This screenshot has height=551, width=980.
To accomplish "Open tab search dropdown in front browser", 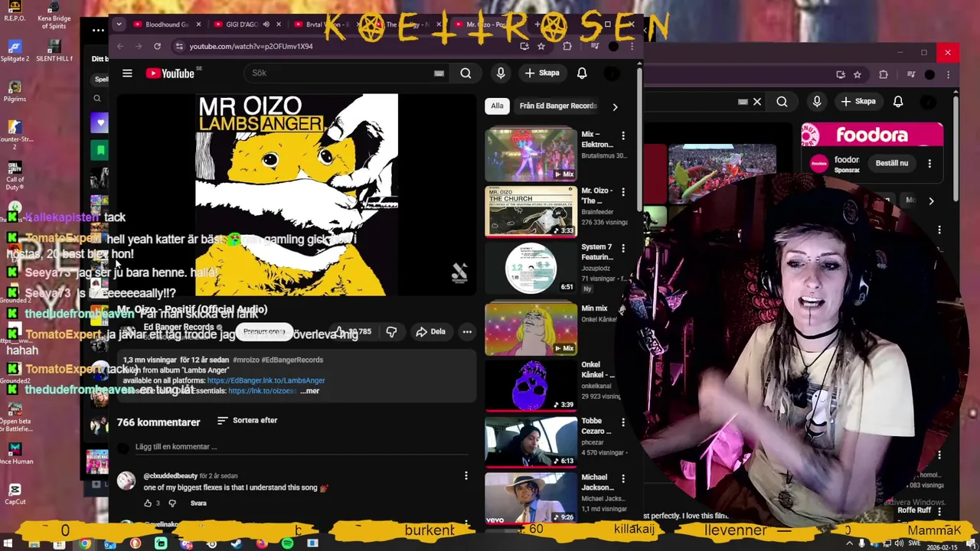I will click(x=119, y=24).
